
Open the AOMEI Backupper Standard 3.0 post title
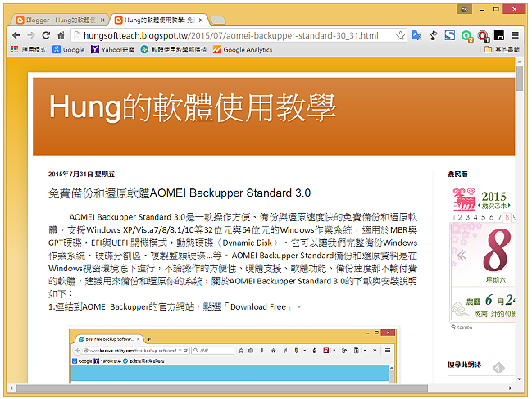180,193
